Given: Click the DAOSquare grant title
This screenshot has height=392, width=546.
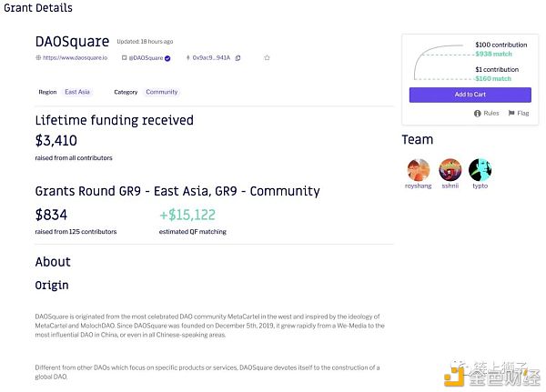Looking at the screenshot, I should tap(72, 42).
